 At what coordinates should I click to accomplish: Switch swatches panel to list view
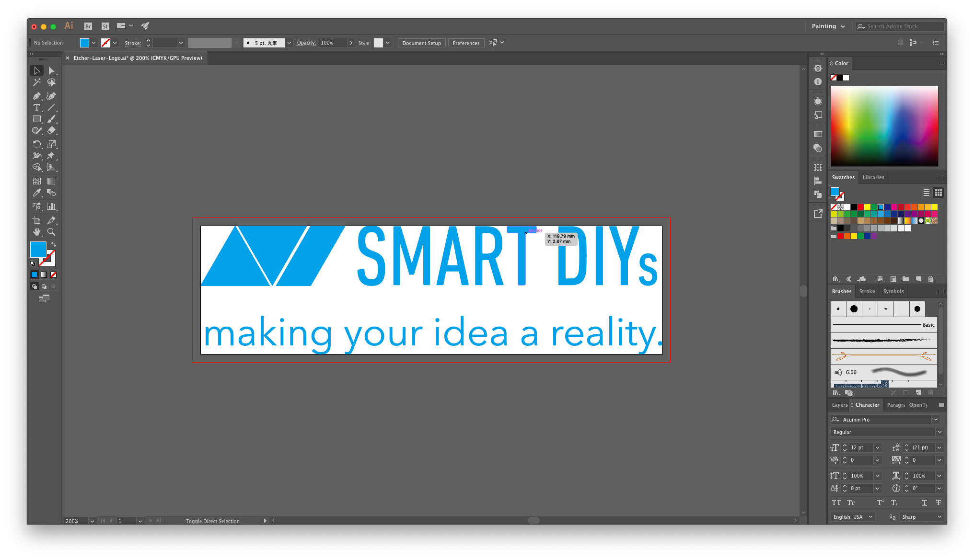[926, 193]
